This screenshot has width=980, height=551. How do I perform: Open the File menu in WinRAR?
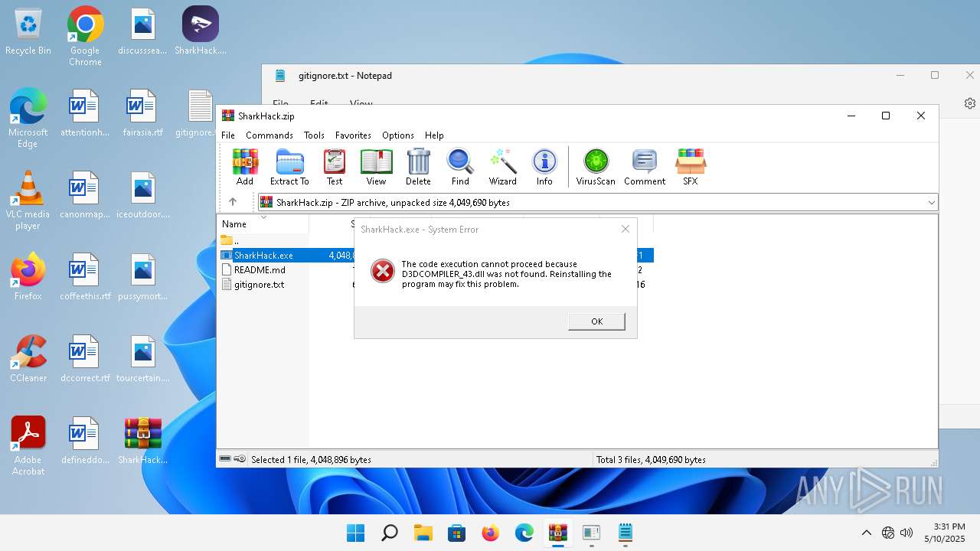(x=228, y=135)
